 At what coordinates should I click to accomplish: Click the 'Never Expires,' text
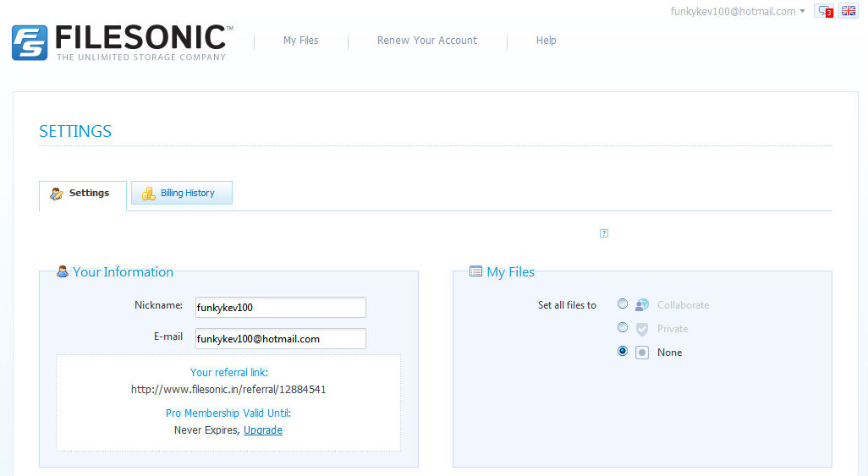(207, 430)
